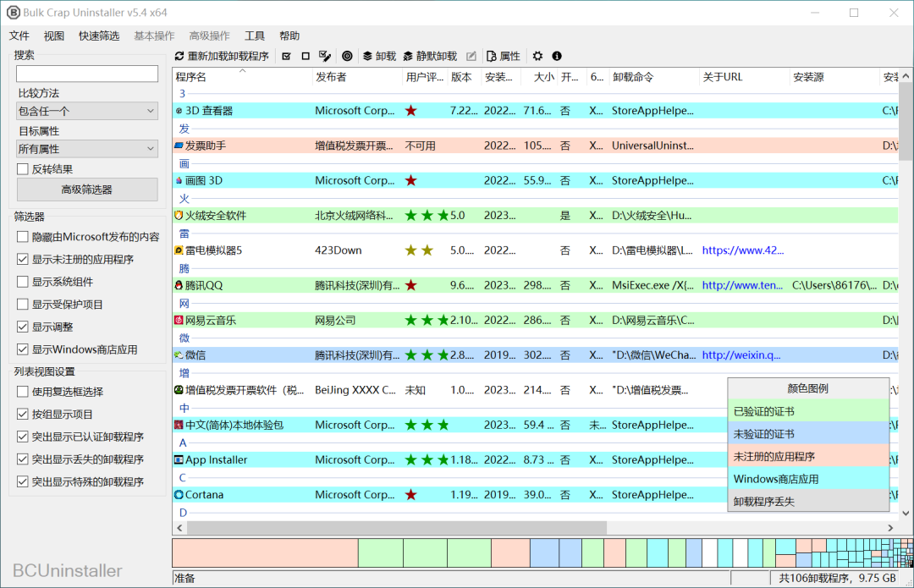Image resolution: width=914 pixels, height=588 pixels.
Task: Open the 工具 menu
Action: click(254, 36)
